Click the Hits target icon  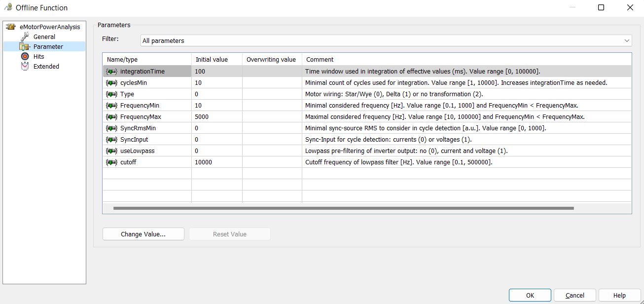(25, 56)
